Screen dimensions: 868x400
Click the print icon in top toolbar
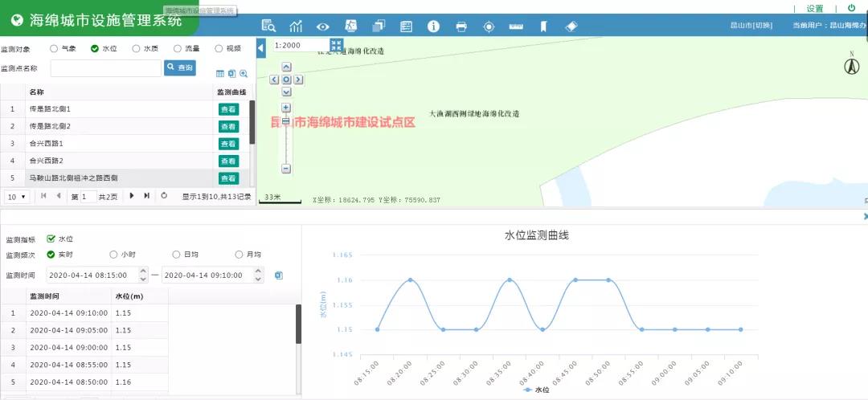(461, 27)
